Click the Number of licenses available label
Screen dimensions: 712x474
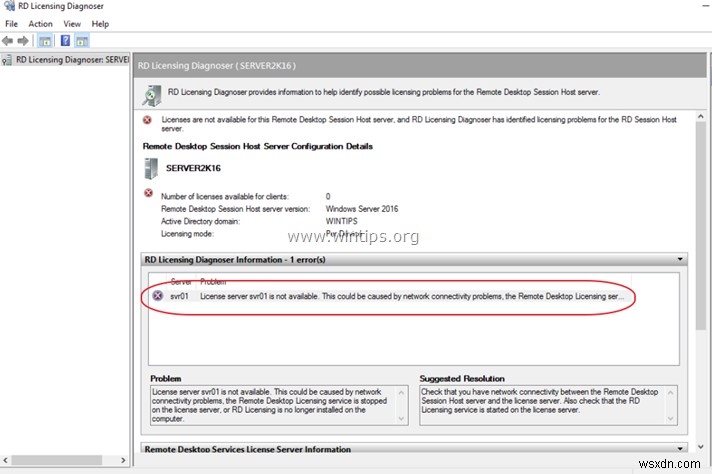tap(225, 197)
